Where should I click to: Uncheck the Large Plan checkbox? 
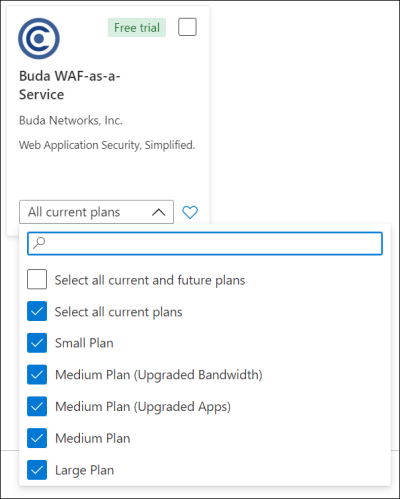coord(37,470)
